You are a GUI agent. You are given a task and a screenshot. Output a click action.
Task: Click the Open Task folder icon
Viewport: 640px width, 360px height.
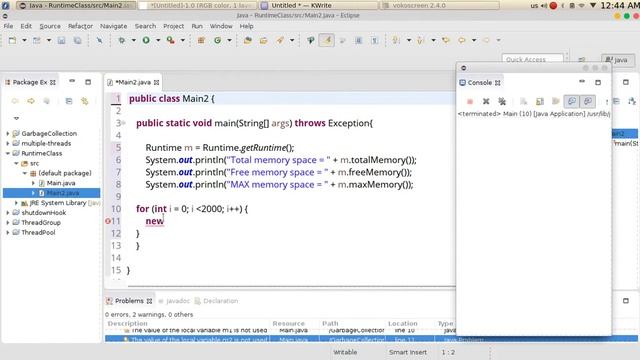[263, 40]
